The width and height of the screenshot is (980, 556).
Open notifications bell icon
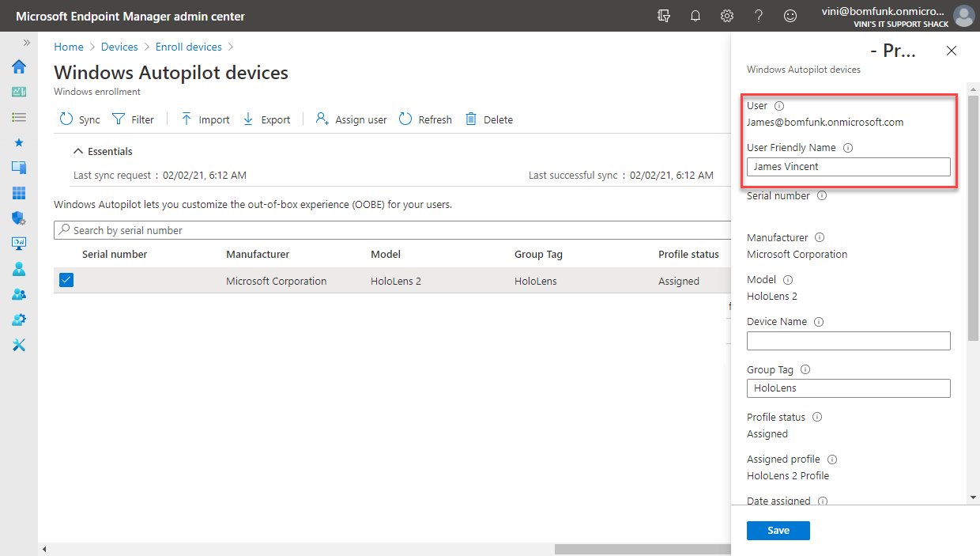[695, 16]
